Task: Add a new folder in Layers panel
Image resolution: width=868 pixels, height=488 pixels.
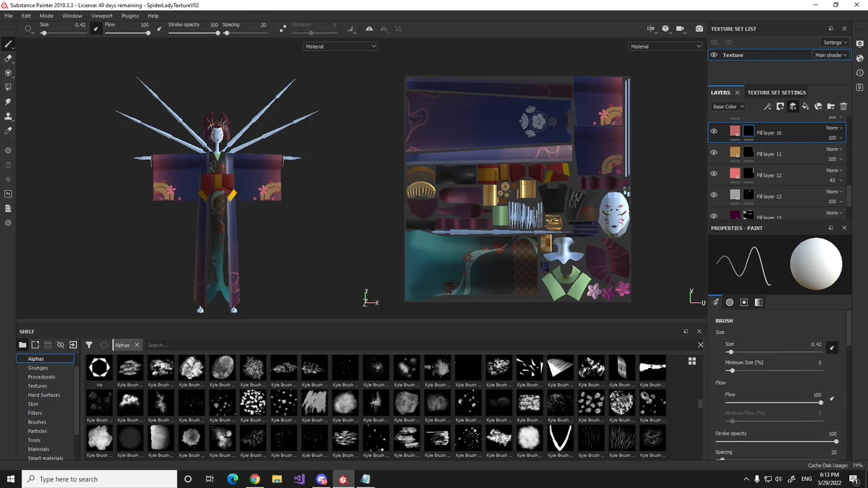Action: 831,106
